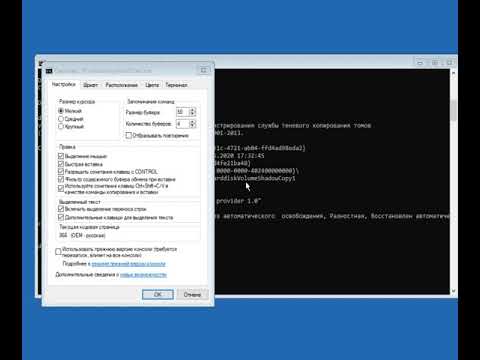Image resolution: width=480 pixels, height=360 pixels.
Task: Increase Количество буферов with up arrow
Action: pyautogui.click(x=192, y=122)
